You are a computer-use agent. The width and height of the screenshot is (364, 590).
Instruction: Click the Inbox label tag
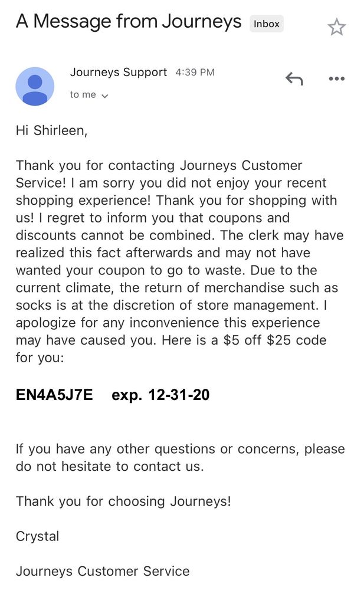pos(266,24)
